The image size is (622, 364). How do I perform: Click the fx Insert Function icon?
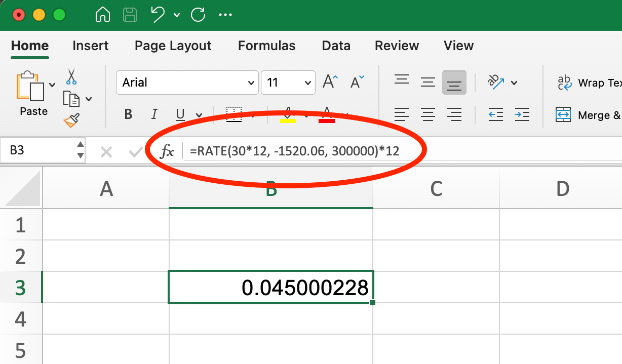pos(167,151)
